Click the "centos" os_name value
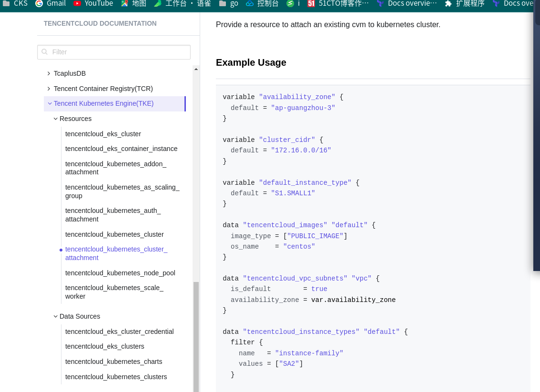The image size is (540, 392). 299,246
